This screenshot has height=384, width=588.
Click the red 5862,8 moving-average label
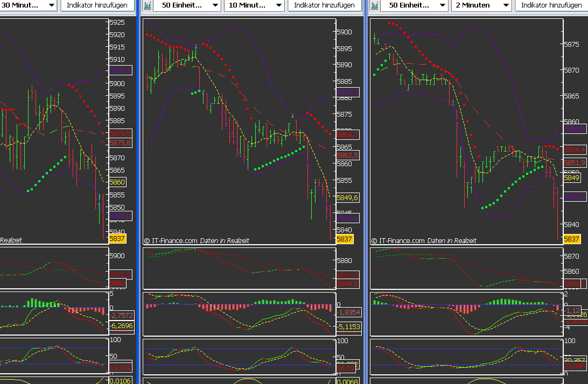point(348,276)
